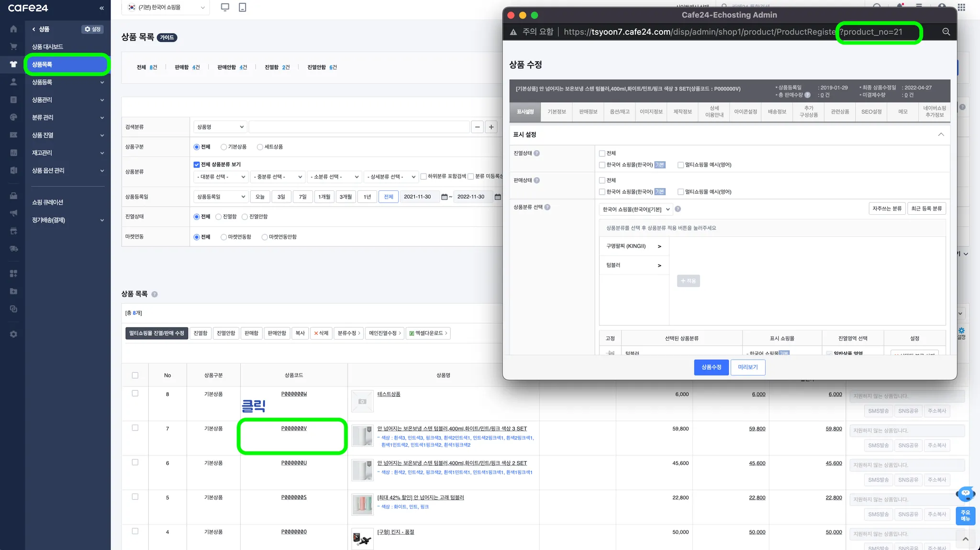Image resolution: width=980 pixels, height=550 pixels.
Task: Click the product name search input field
Action: [x=359, y=127]
